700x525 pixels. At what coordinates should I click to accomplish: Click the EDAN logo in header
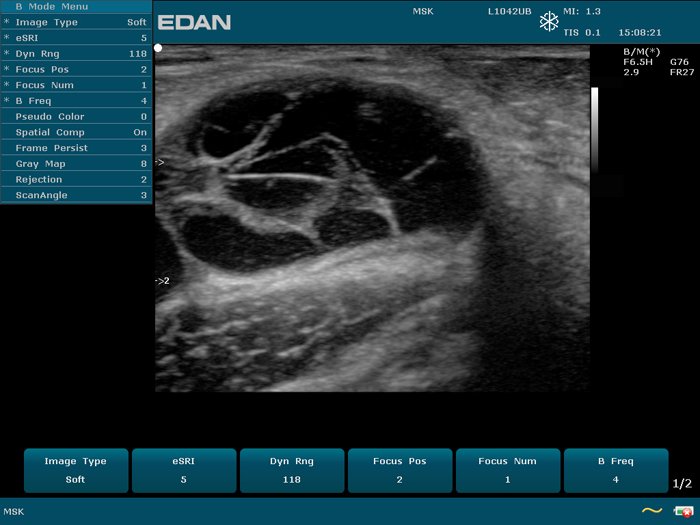click(196, 22)
